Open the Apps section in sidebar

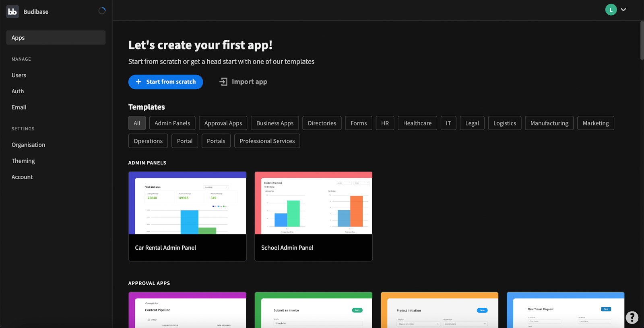point(56,38)
